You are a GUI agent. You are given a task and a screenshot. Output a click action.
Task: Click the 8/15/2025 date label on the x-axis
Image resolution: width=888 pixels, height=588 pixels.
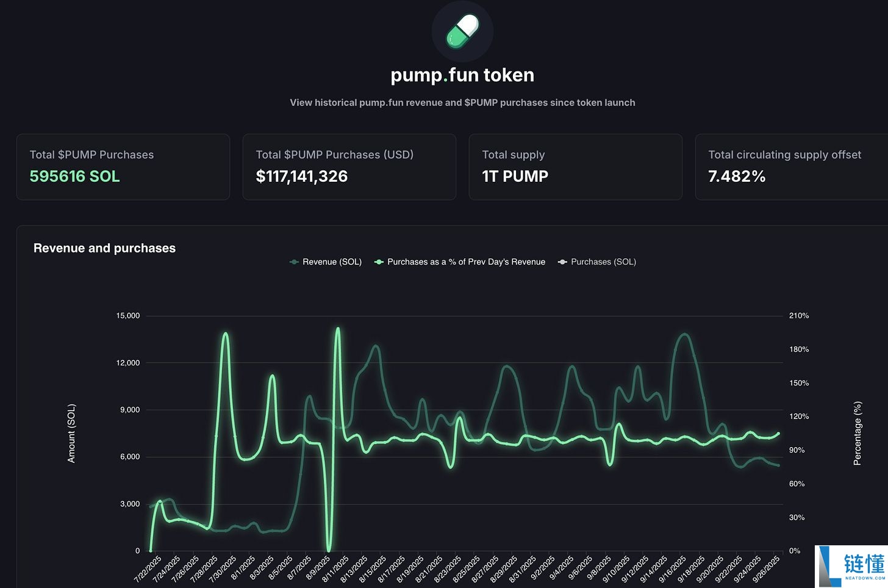point(373,568)
